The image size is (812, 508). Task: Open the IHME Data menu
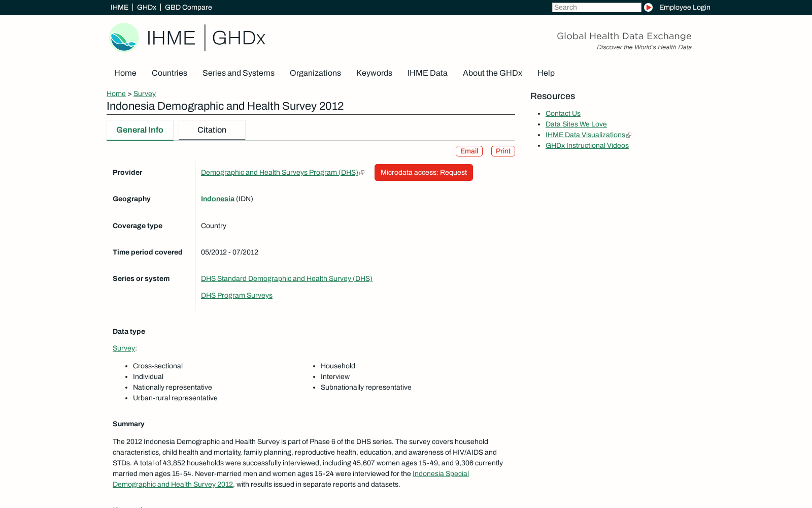click(427, 73)
